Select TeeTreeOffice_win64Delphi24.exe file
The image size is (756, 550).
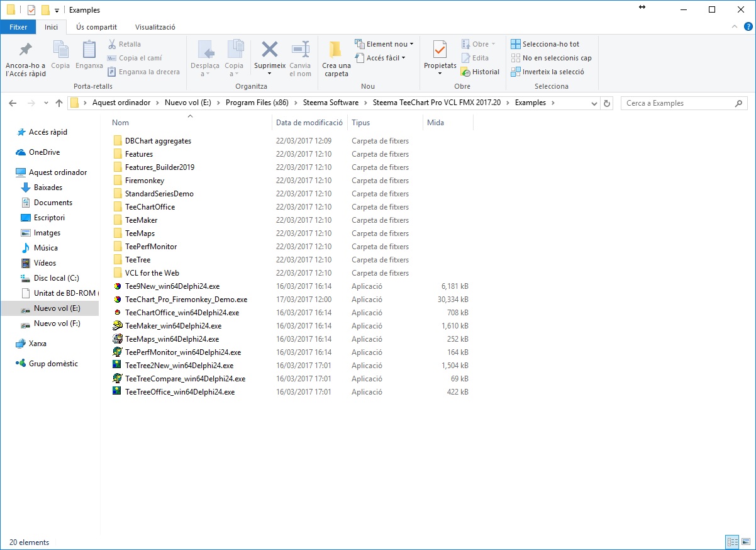[x=180, y=392]
